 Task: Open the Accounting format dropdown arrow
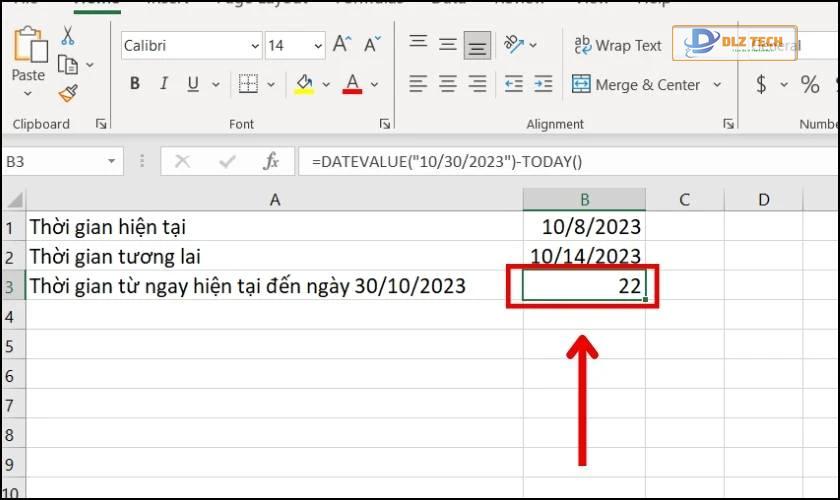click(x=784, y=85)
